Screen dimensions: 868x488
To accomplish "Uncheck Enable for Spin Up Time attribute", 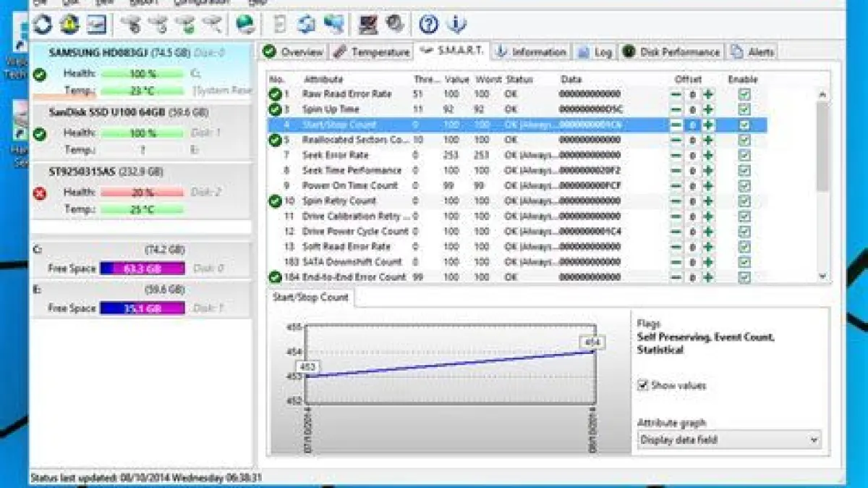I will [x=744, y=109].
